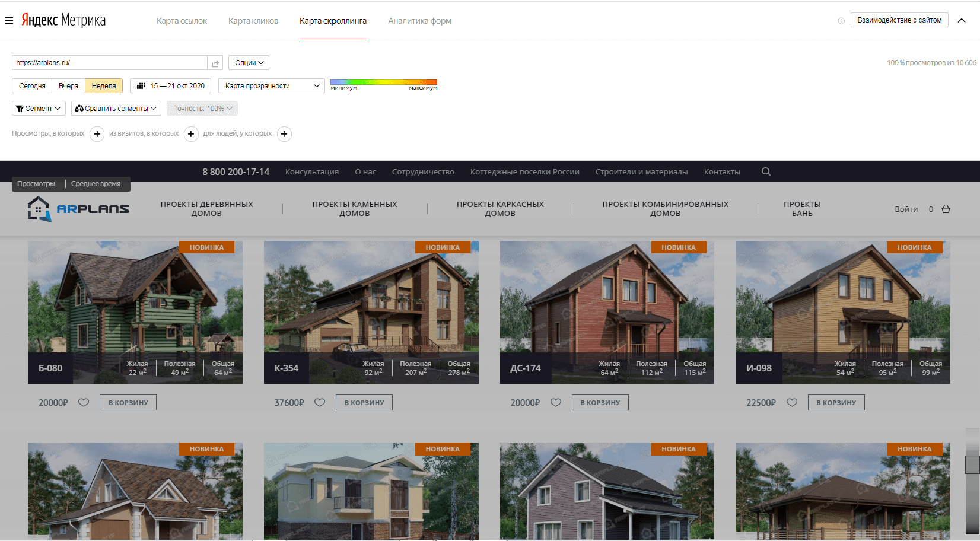
Task: Expand the 'Сегмент' filter dropdown
Action: [39, 109]
